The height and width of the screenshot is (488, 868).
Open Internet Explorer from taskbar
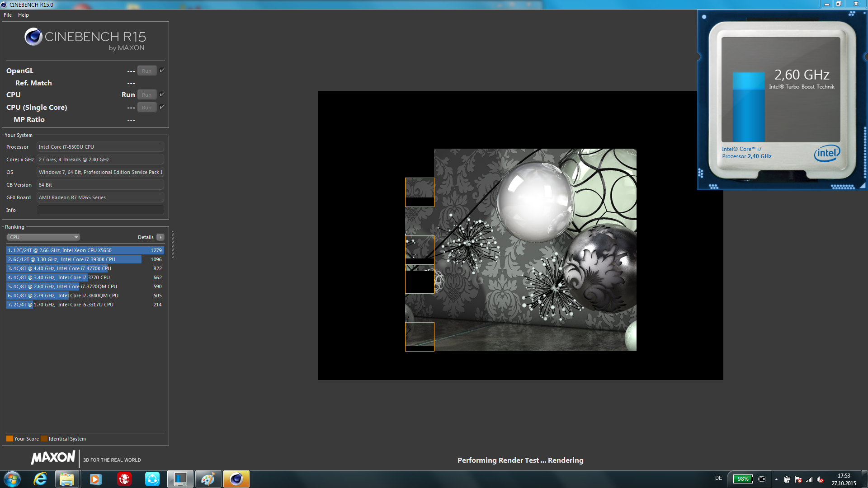point(40,479)
